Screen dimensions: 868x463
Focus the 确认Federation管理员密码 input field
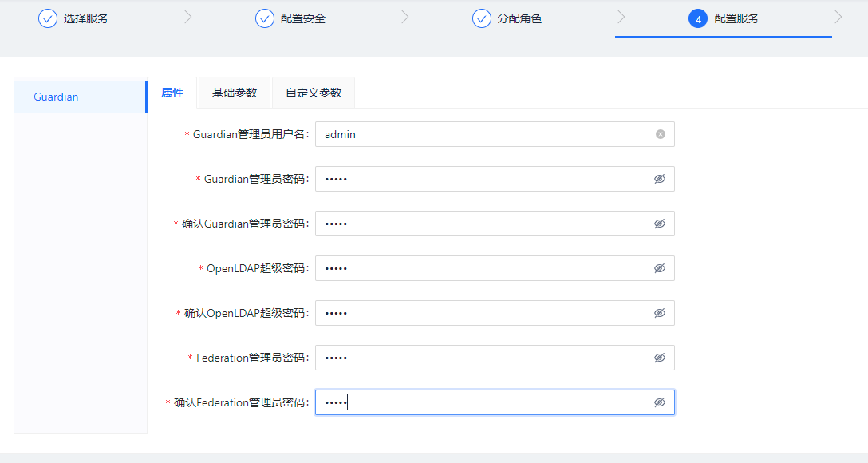point(495,402)
